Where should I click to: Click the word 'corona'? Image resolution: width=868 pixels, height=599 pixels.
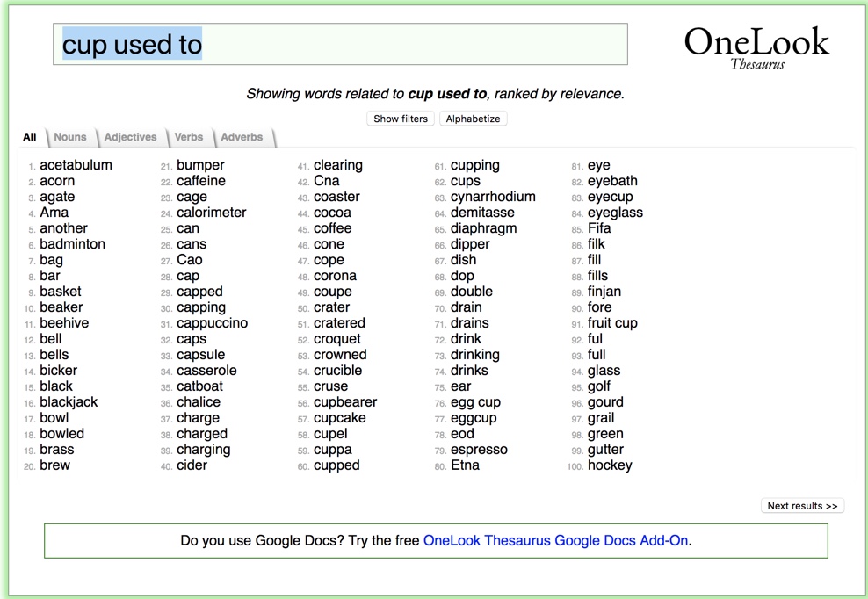pyautogui.click(x=335, y=276)
